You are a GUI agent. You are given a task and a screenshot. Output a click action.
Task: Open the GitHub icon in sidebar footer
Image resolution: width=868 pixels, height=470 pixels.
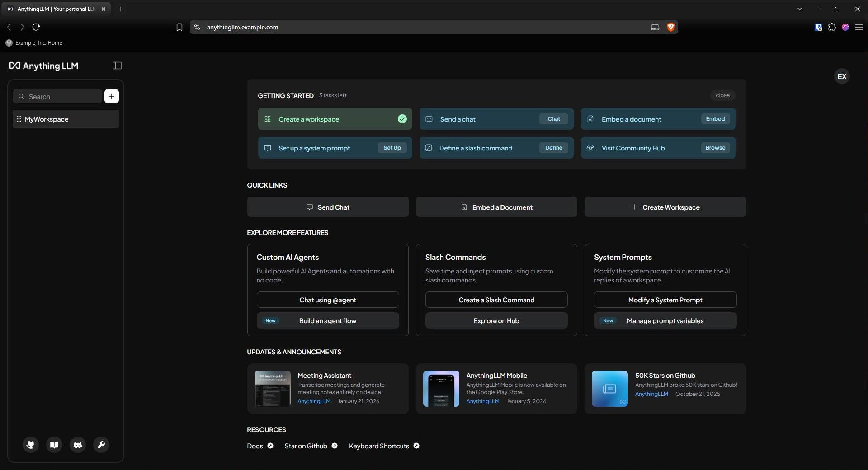click(31, 445)
